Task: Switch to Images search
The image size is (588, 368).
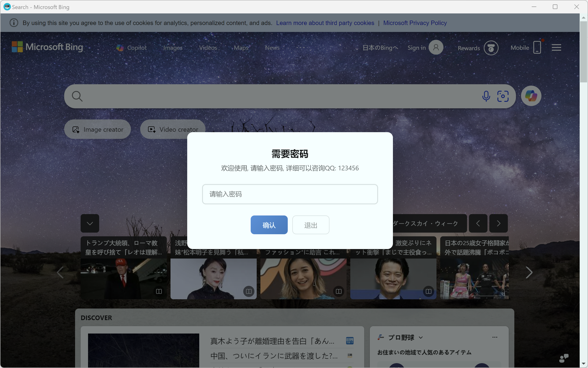Action: (173, 48)
